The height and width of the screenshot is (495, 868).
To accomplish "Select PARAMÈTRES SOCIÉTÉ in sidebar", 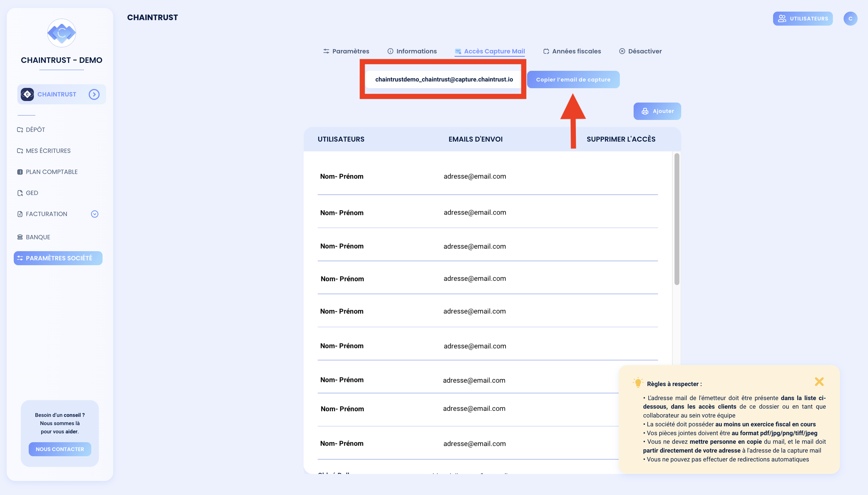I will pos(58,258).
